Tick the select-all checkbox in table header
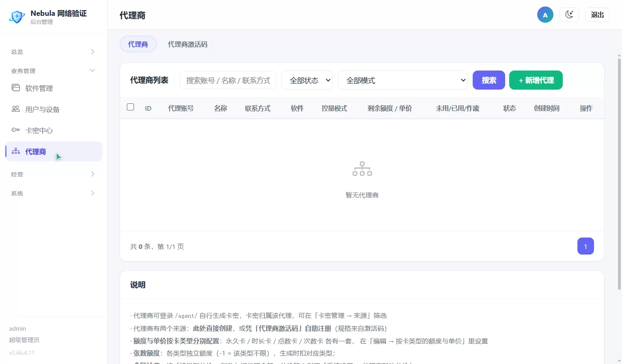The width and height of the screenshot is (622, 364). pos(130,107)
